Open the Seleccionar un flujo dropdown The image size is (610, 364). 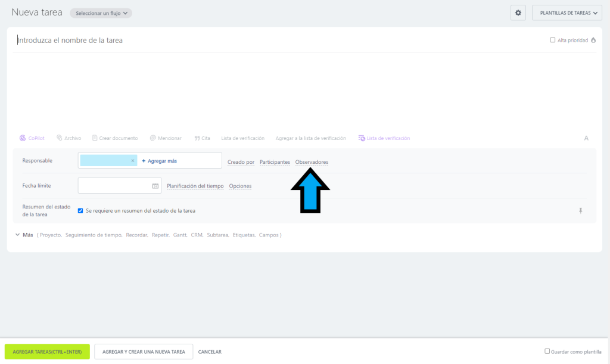pyautogui.click(x=101, y=13)
